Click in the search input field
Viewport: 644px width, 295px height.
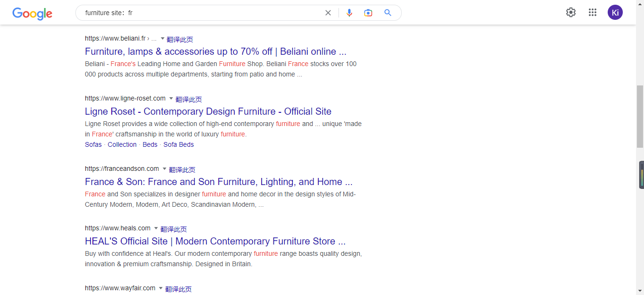(203, 13)
